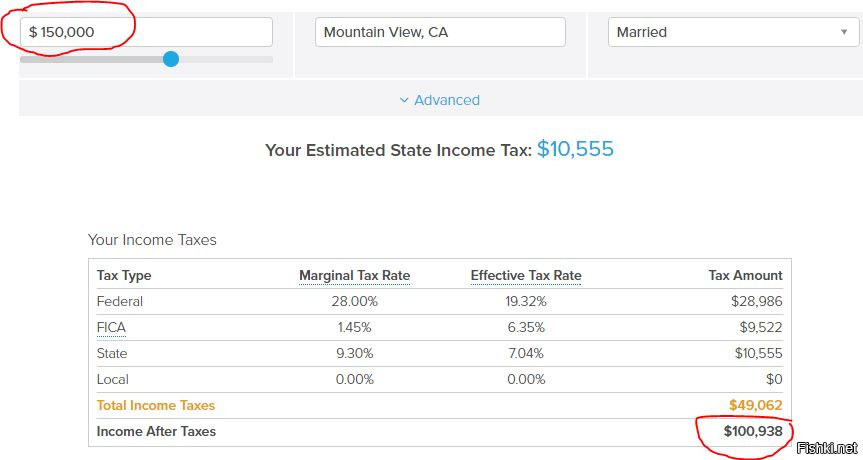Image resolution: width=863 pixels, height=460 pixels.
Task: Click the Tax Amount column header
Action: pyautogui.click(x=745, y=275)
